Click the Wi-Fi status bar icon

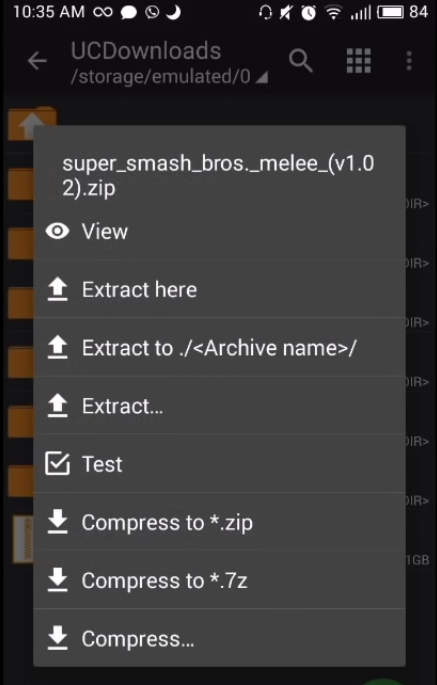(x=333, y=12)
